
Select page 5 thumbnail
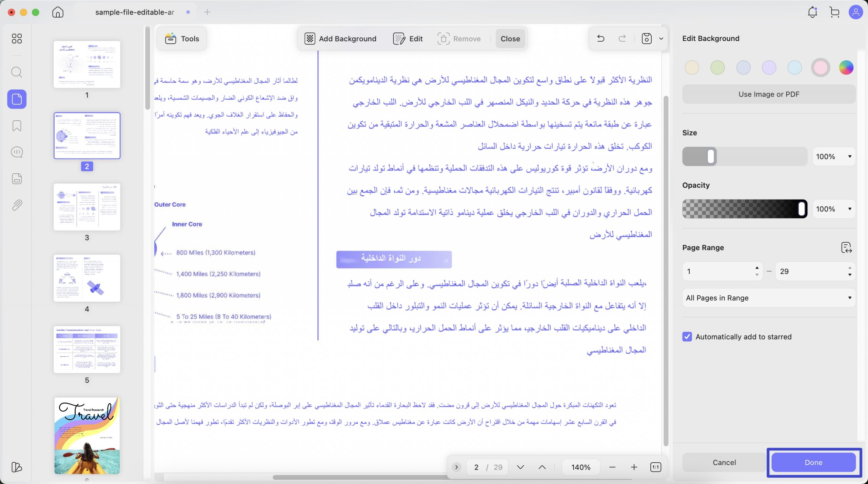87,349
